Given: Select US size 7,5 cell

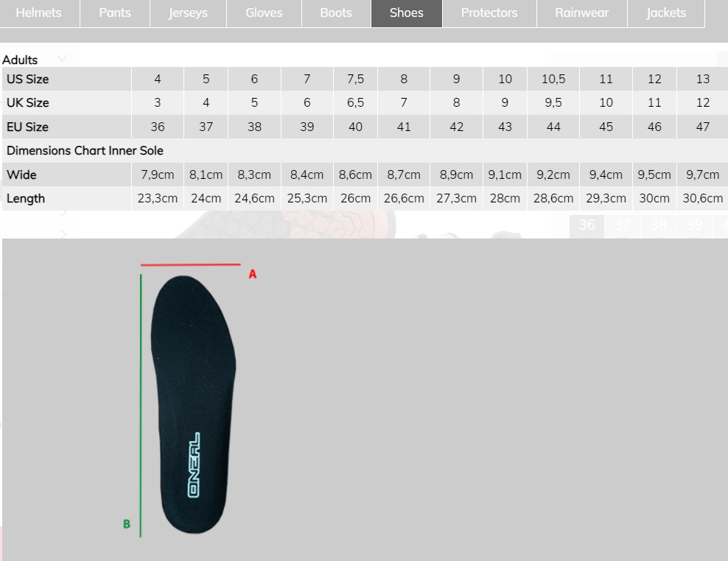Looking at the screenshot, I should tap(356, 79).
